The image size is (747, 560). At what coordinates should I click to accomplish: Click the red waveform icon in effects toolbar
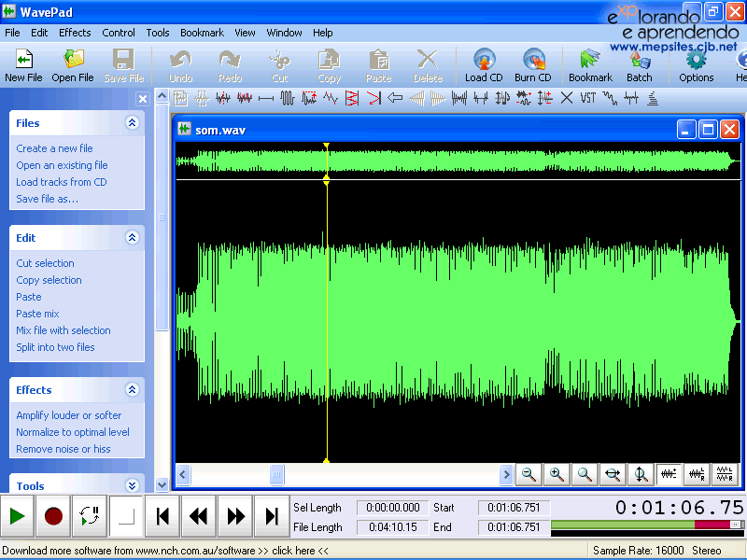coord(245,98)
